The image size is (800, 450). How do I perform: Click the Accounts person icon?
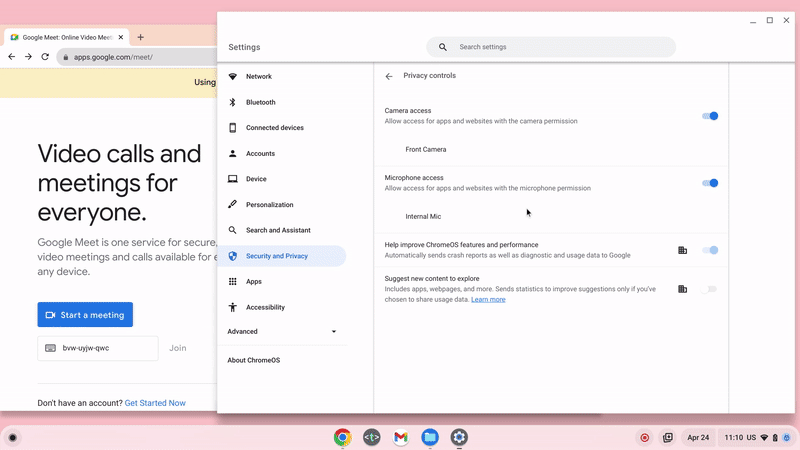click(233, 153)
